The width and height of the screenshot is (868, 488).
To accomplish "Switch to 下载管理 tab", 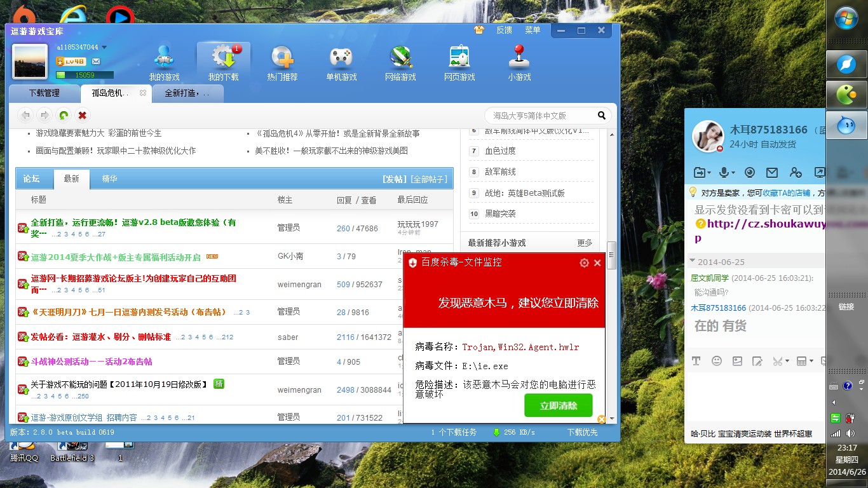I will point(44,93).
